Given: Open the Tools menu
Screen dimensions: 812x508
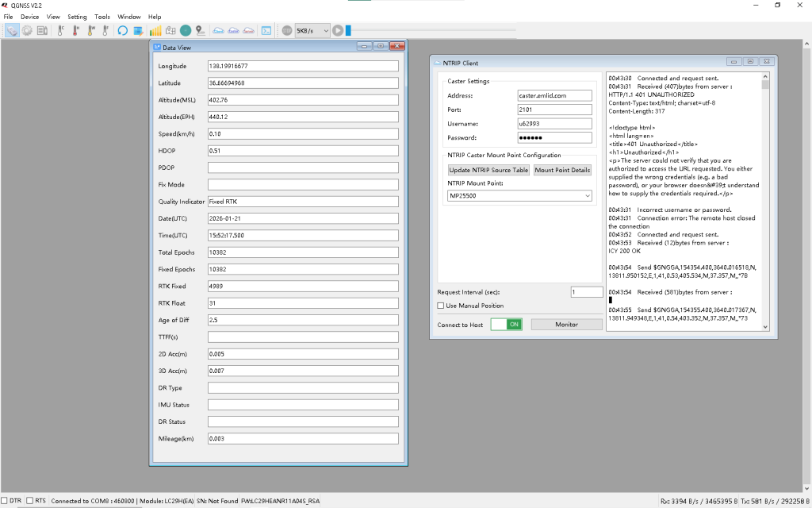Looking at the screenshot, I should point(102,17).
